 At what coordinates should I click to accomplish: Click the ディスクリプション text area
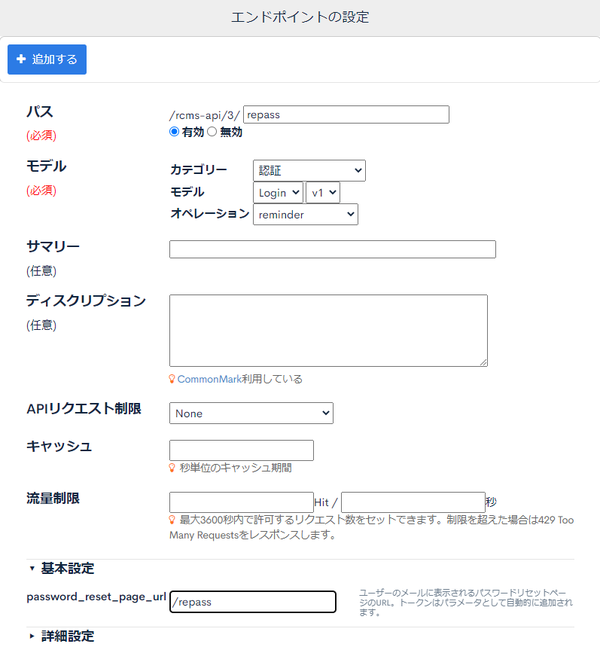[328, 330]
